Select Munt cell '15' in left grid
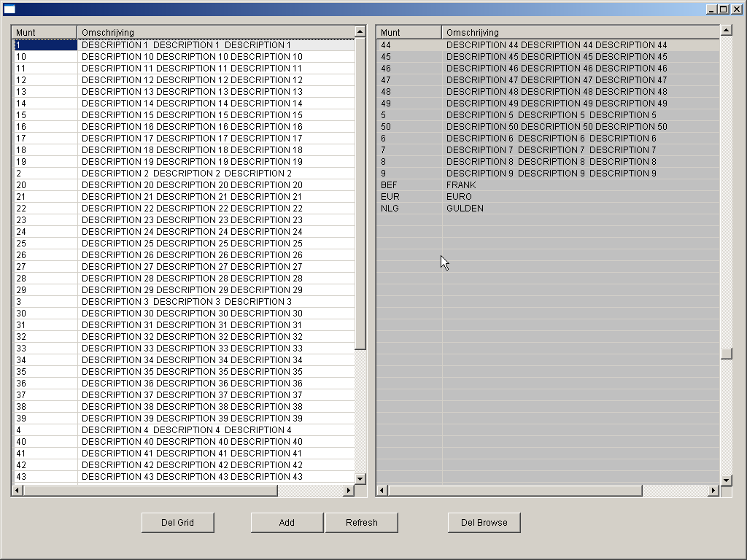747x560 pixels. pyautogui.click(x=44, y=114)
